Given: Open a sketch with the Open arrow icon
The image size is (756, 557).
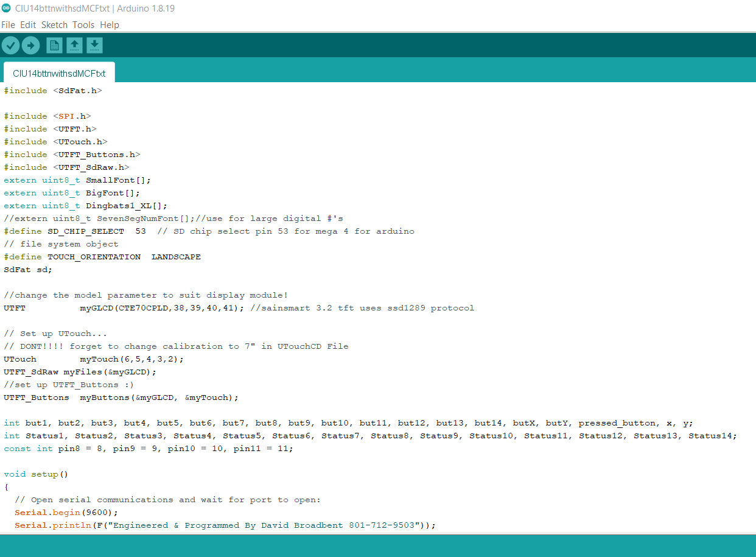Looking at the screenshot, I should click(74, 45).
